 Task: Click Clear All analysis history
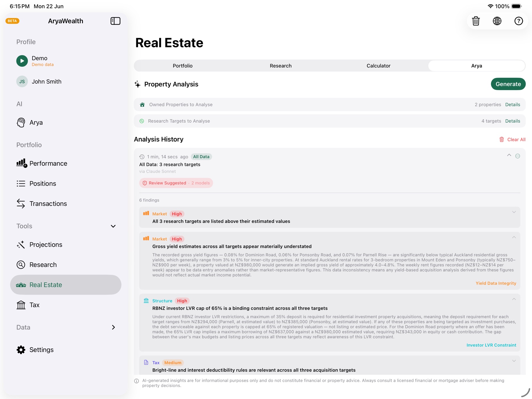512,140
